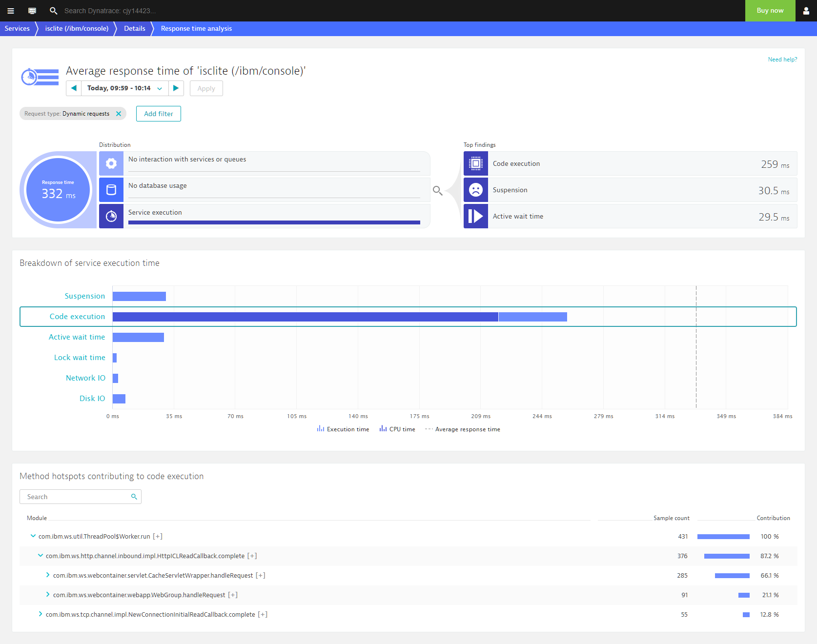Click the Suspension chart bar
The height and width of the screenshot is (644, 817).
(x=139, y=296)
